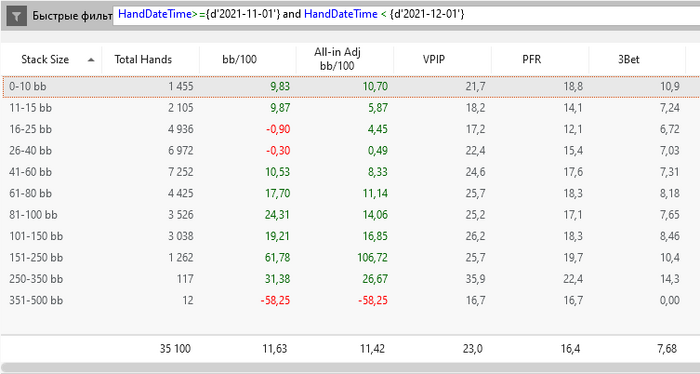Click bb/100 value 19,21
Image resolution: width=700 pixels, height=374 pixels.
278,237
